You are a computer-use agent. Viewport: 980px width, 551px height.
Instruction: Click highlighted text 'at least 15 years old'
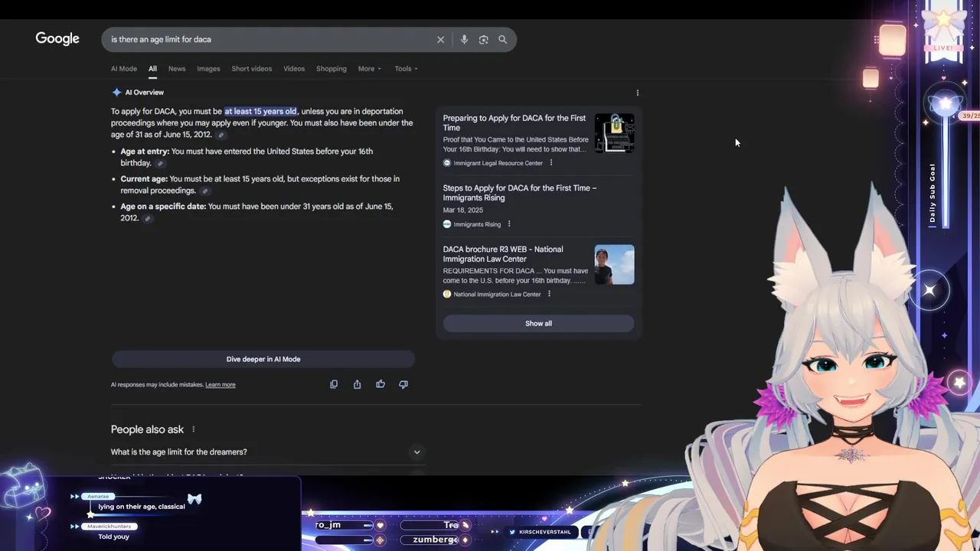(260, 112)
